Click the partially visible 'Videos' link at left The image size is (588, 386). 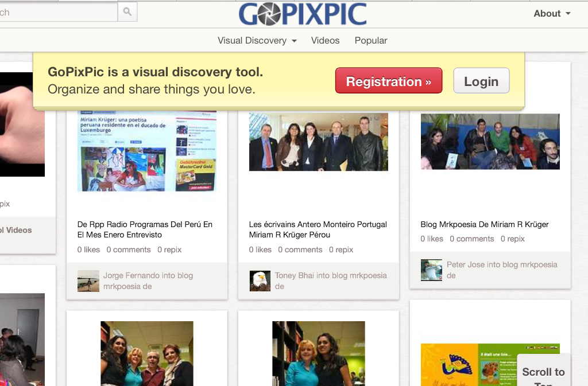pos(16,230)
